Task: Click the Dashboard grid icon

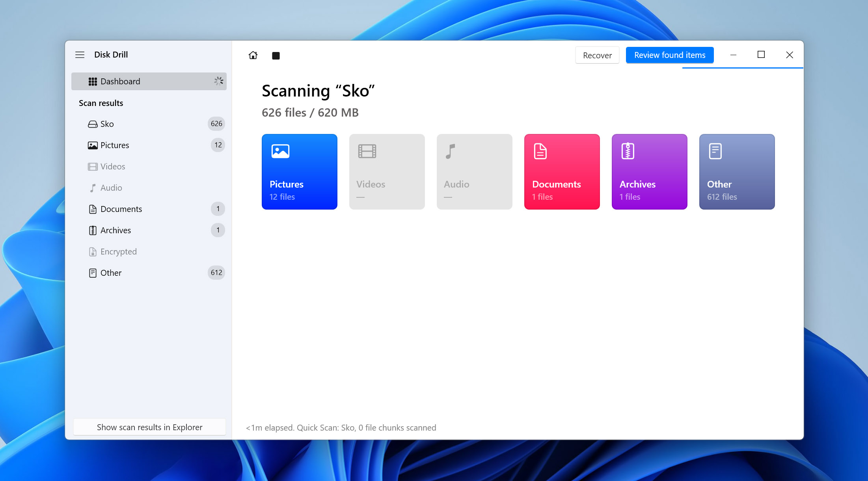Action: tap(93, 82)
